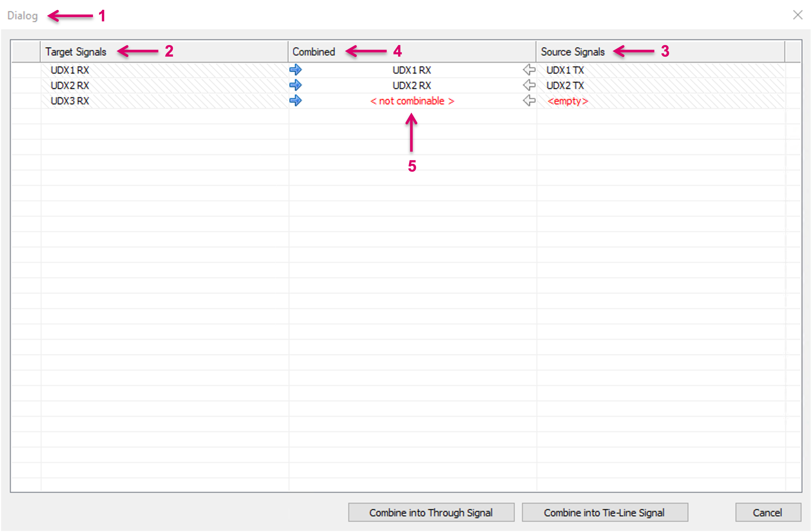Click blue right arrow beside UDX3 RX
Screen dimensions: 811x532
point(295,101)
